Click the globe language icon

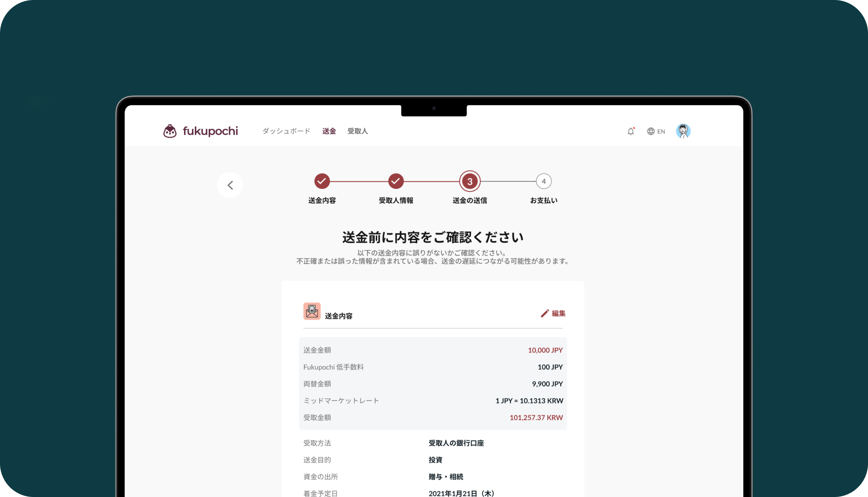[x=650, y=131]
